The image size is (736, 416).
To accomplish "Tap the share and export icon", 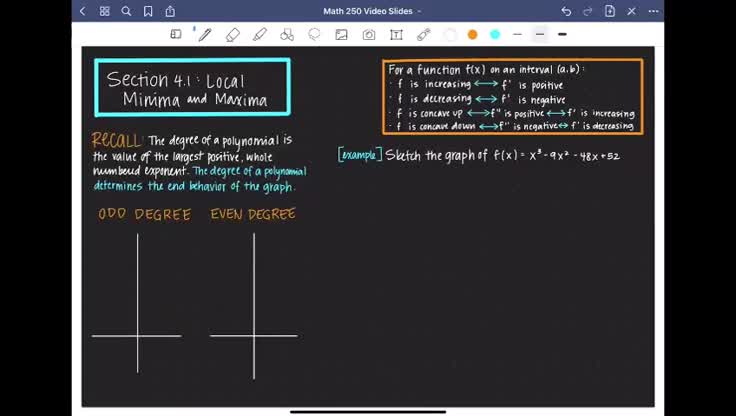I will [170, 11].
